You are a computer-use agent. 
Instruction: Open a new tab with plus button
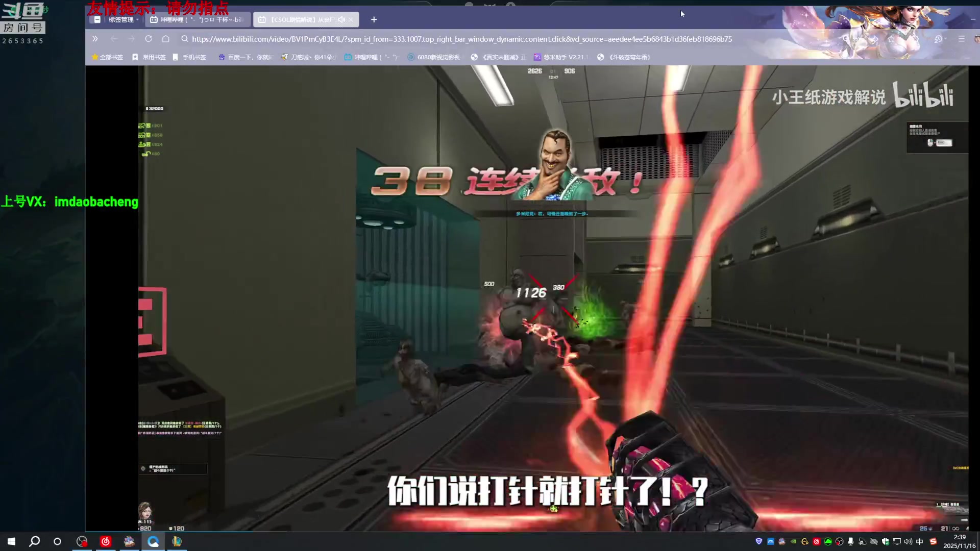(374, 19)
